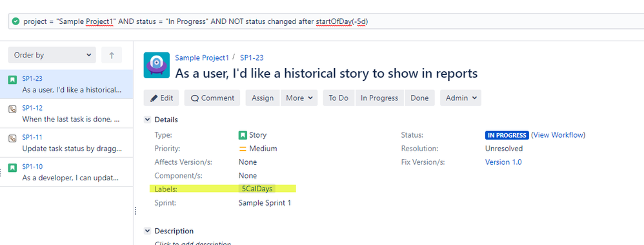Click the 'Click to add description' text
The height and width of the screenshot is (245, 644).
point(193,243)
